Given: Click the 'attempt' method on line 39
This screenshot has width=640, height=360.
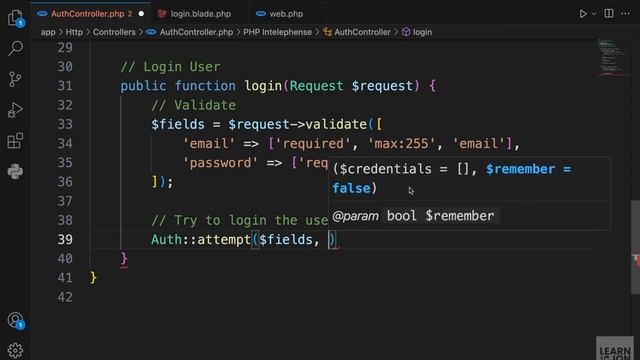Looking at the screenshot, I should pos(224,240).
